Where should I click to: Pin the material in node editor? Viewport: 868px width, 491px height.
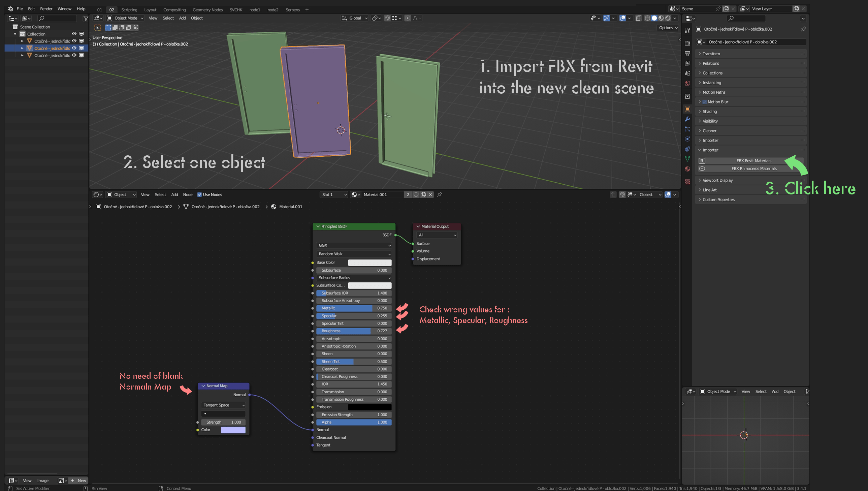(x=440, y=194)
